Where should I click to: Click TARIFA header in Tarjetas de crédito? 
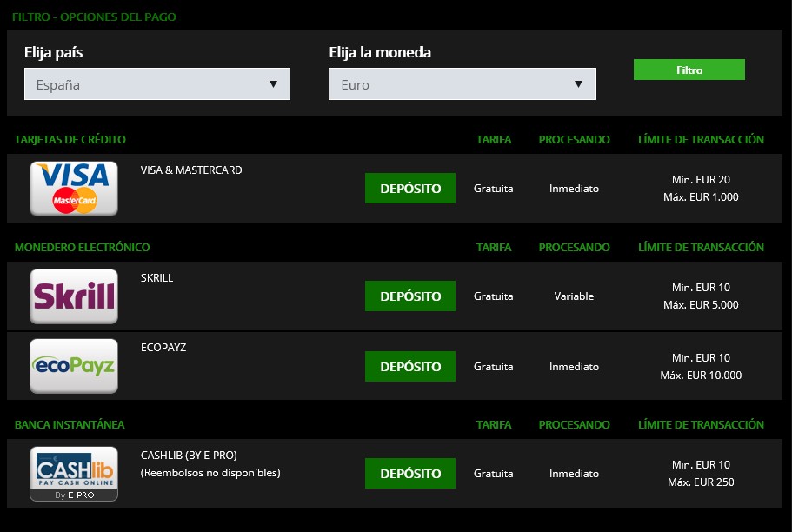(494, 139)
